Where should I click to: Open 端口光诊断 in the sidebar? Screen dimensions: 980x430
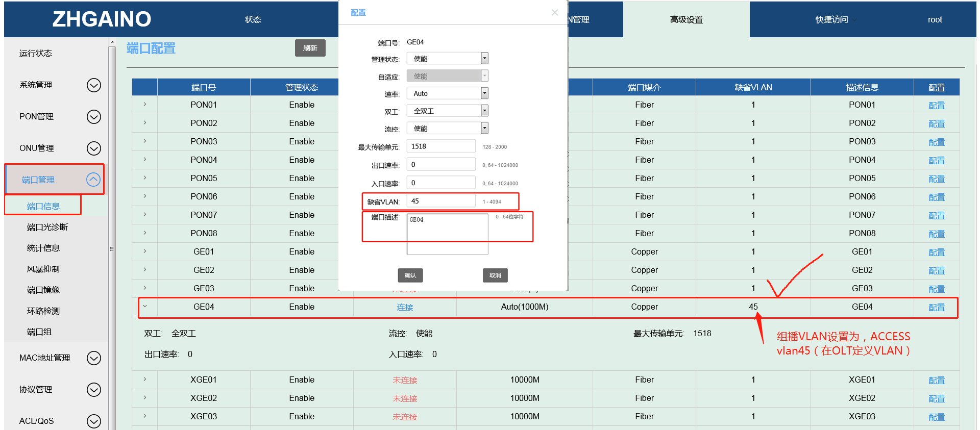(47, 227)
